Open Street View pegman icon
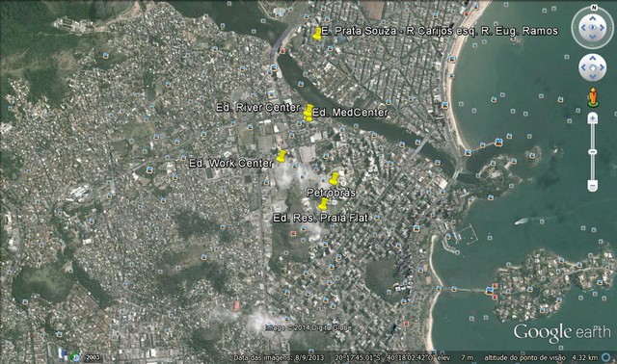The height and width of the screenshot is (364, 617). (593, 97)
